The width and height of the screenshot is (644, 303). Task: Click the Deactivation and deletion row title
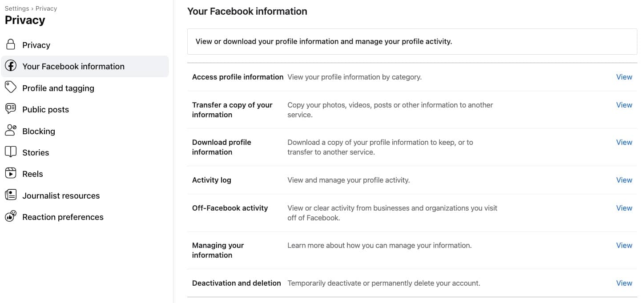(237, 283)
